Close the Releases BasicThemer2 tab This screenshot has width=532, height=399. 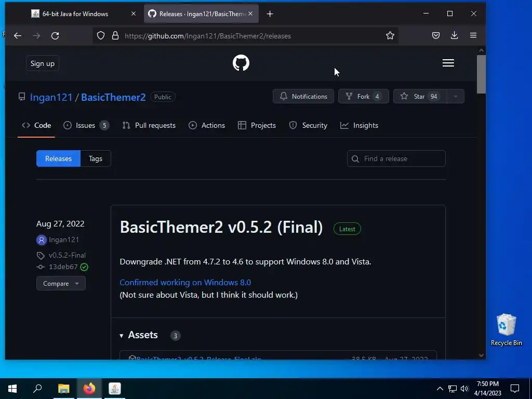(250, 14)
